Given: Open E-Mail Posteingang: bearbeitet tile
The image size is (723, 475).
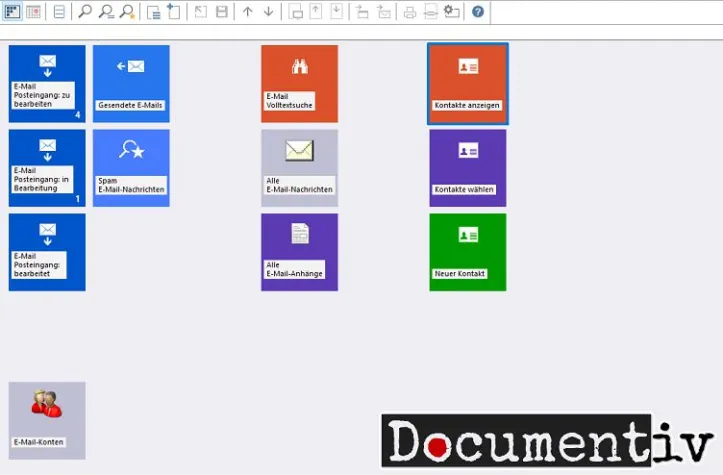Looking at the screenshot, I should 47,251.
